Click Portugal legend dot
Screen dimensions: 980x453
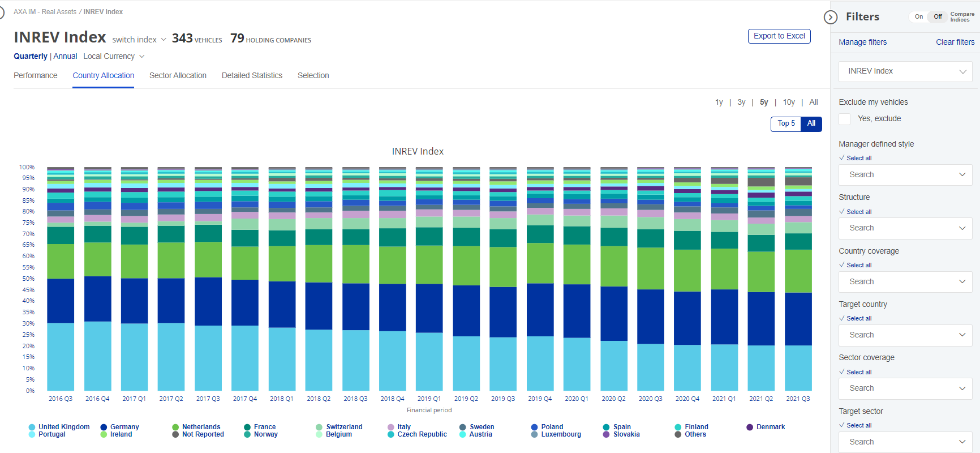click(x=32, y=435)
